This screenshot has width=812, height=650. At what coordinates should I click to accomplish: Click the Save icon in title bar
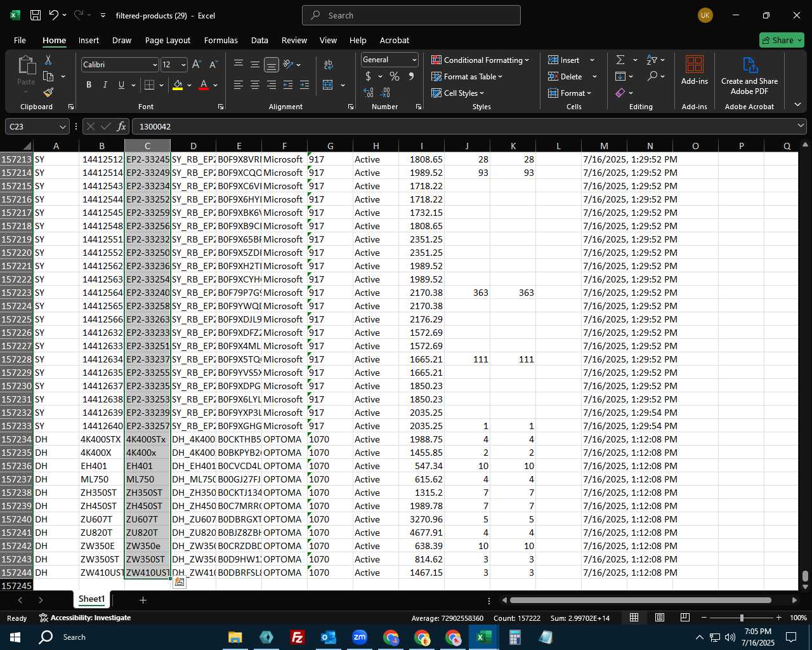(x=36, y=15)
